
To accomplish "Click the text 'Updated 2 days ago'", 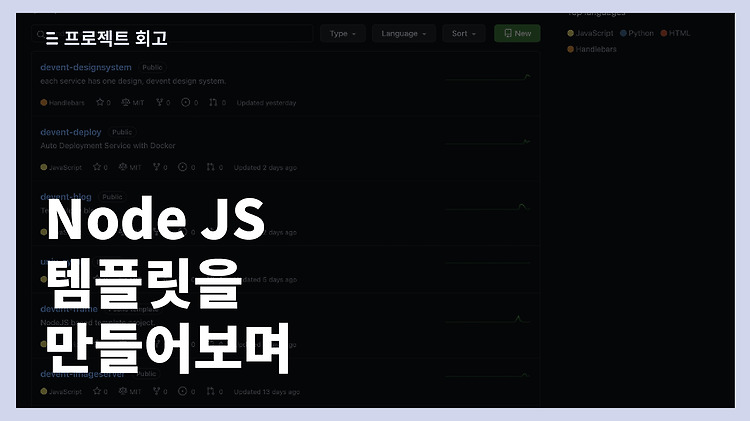I will click(265, 167).
